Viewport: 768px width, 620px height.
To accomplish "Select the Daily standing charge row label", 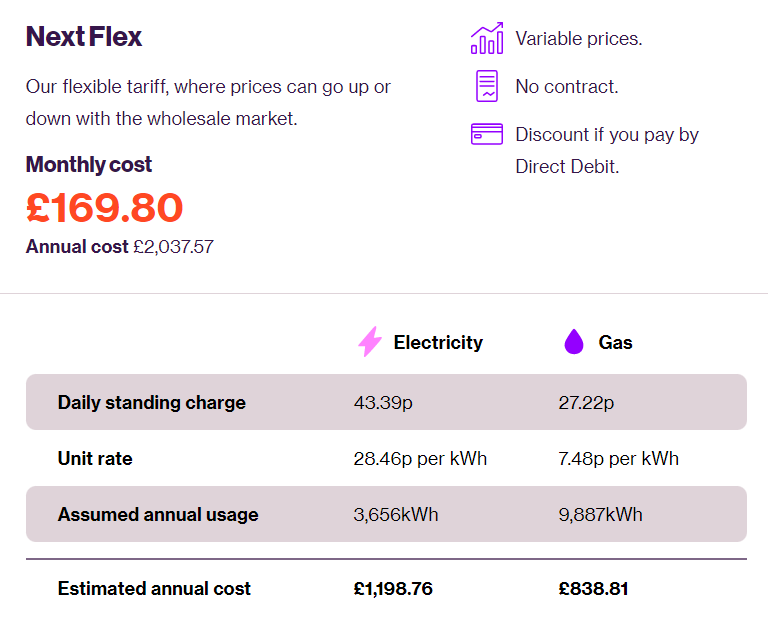I will coord(152,402).
